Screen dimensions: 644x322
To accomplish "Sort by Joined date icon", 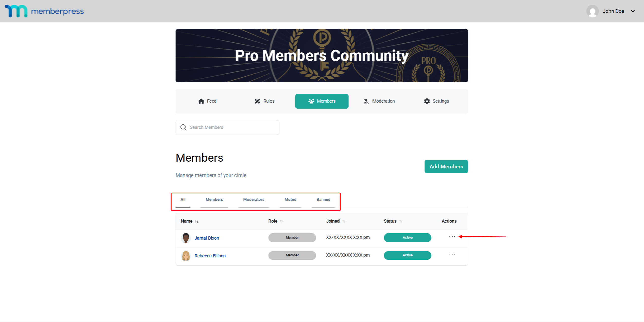I will coord(344,221).
